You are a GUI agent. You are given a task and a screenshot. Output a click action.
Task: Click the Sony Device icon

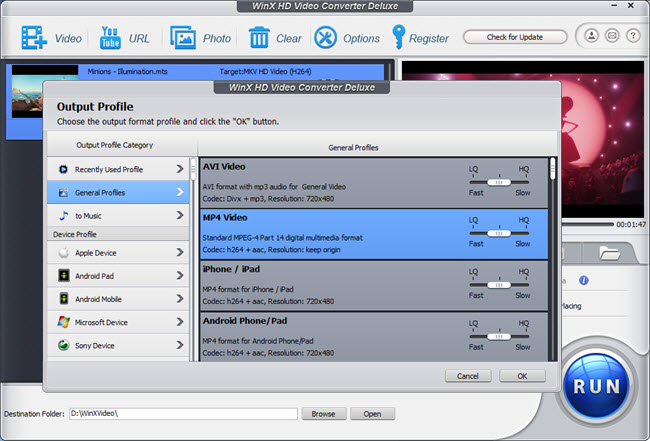tap(63, 345)
